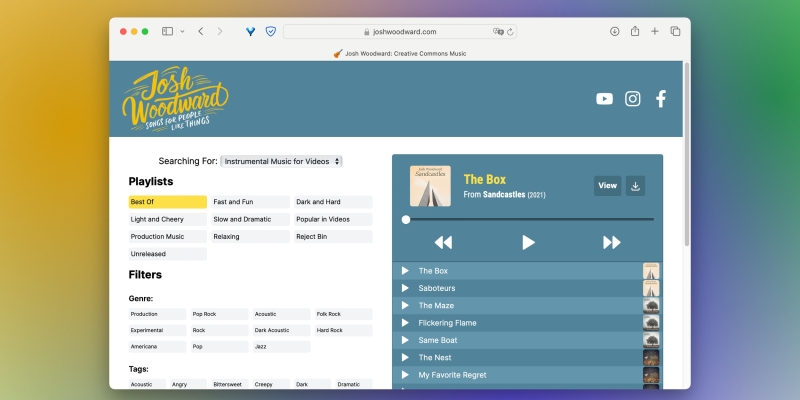This screenshot has height=400, width=800.
Task: Go back to the previous track
Action: [x=443, y=242]
